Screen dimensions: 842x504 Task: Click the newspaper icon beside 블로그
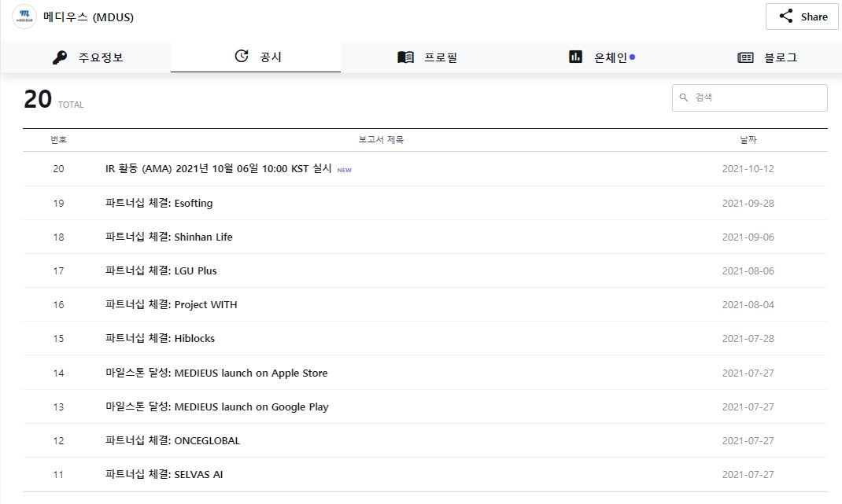745,57
